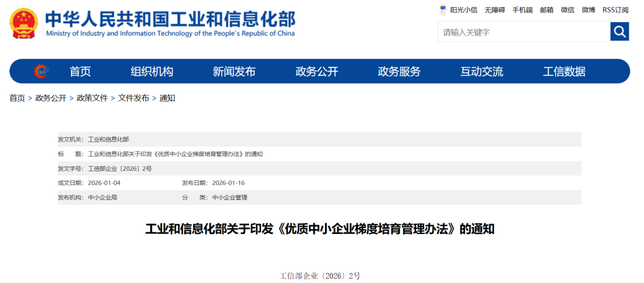Screen dimensions: 644x283
Task: Click the 发布日期 value 2026-01-16
Action: pyautogui.click(x=228, y=183)
